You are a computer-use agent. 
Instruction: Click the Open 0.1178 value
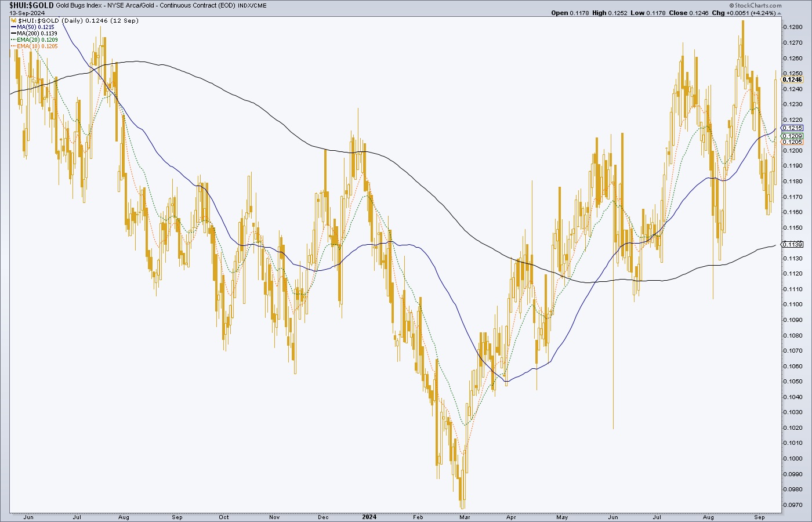(570, 13)
